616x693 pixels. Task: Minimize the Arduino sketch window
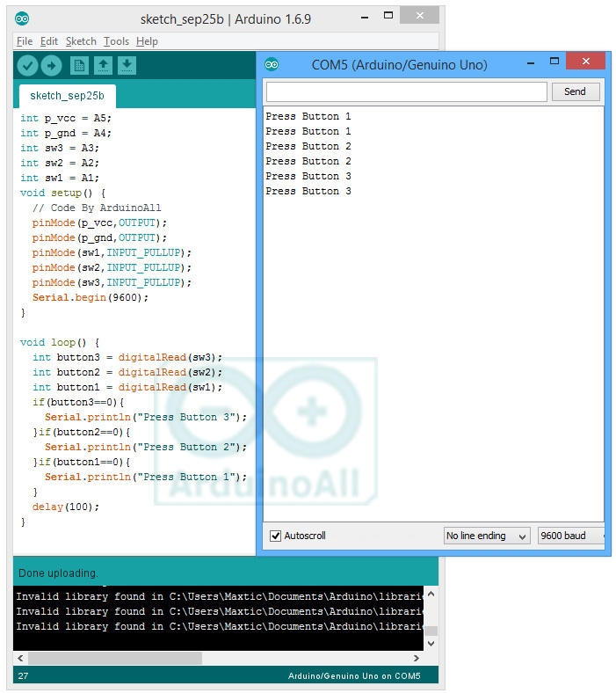tap(365, 18)
